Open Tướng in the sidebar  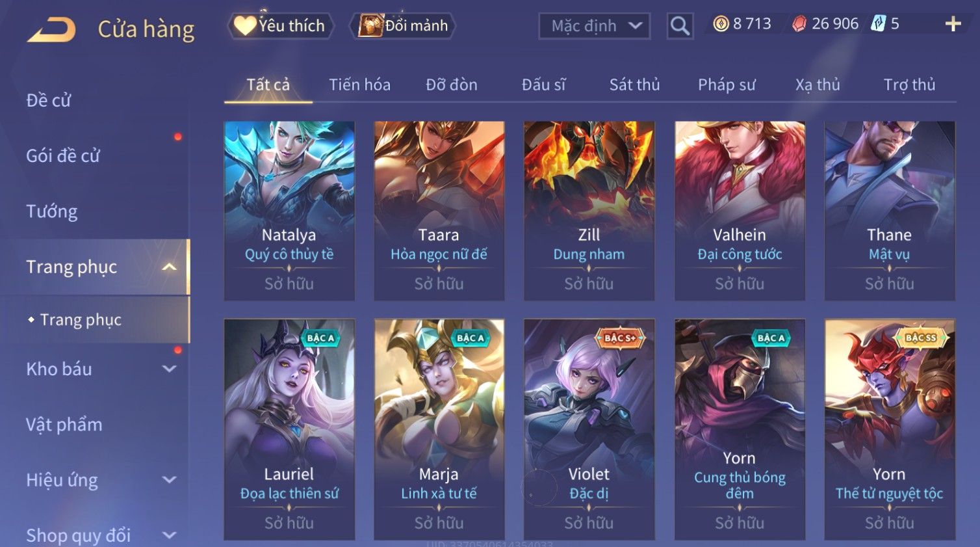[x=52, y=211]
